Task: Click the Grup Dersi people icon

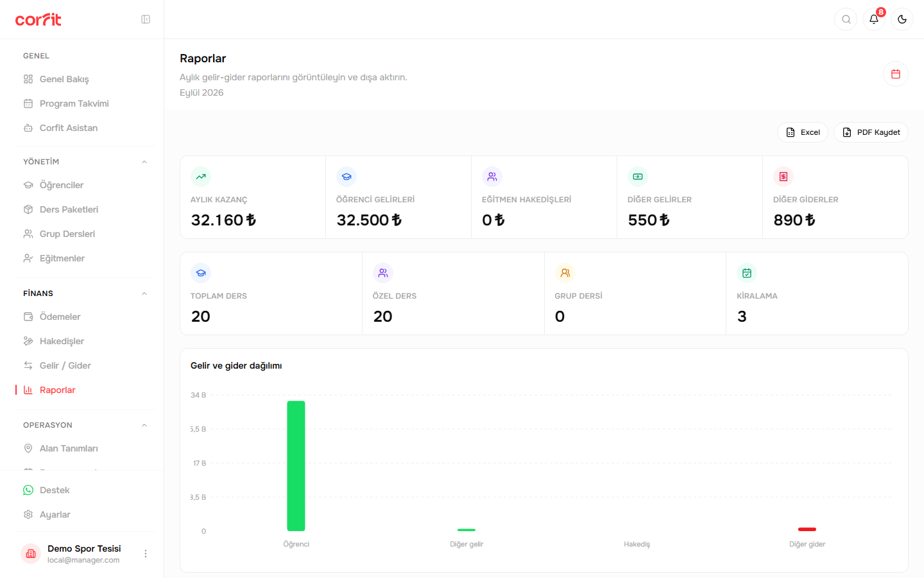Action: tap(565, 273)
